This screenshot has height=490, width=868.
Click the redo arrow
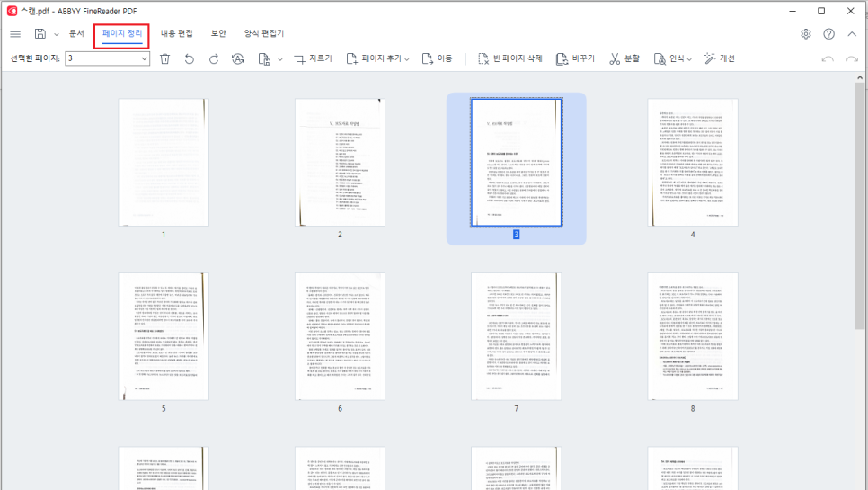852,58
